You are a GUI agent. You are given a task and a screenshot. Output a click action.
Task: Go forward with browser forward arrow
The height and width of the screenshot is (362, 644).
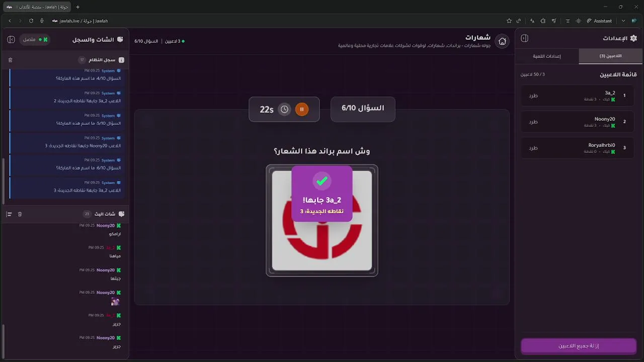(x=20, y=21)
